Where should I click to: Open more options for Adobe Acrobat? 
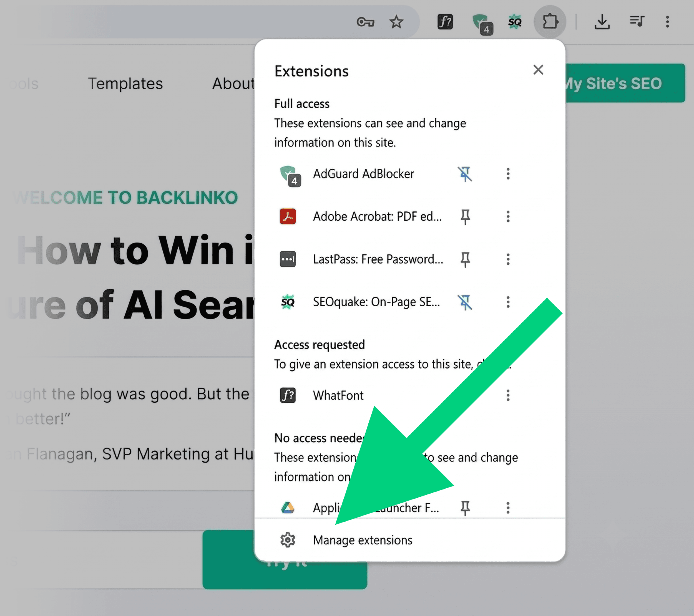pos(508,216)
